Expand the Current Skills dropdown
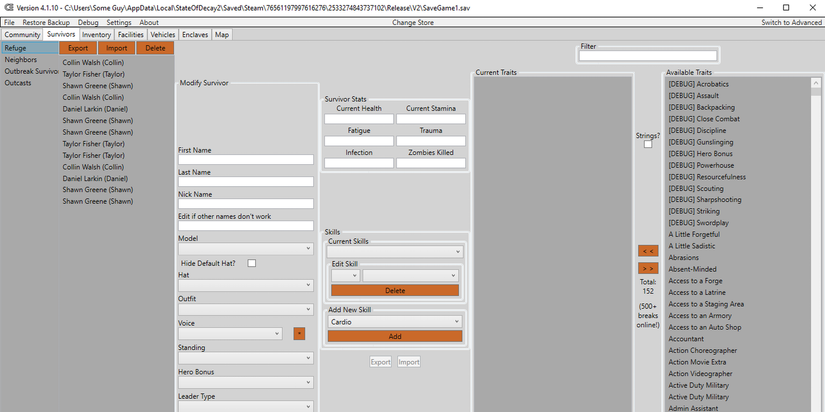Image resolution: width=825 pixels, height=412 pixels. [395, 252]
